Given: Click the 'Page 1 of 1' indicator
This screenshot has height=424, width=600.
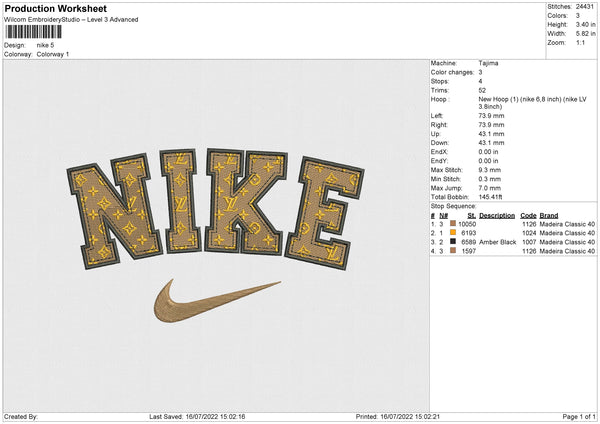Looking at the screenshot, I should (x=579, y=416).
